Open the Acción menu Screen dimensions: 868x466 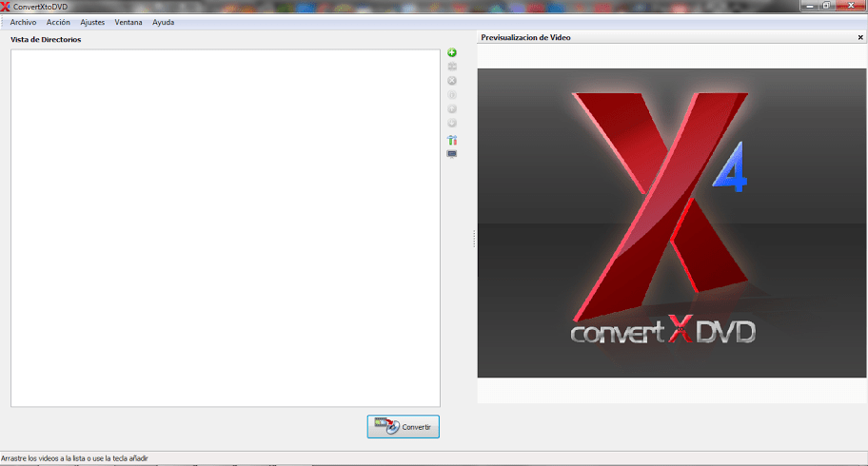[58, 22]
